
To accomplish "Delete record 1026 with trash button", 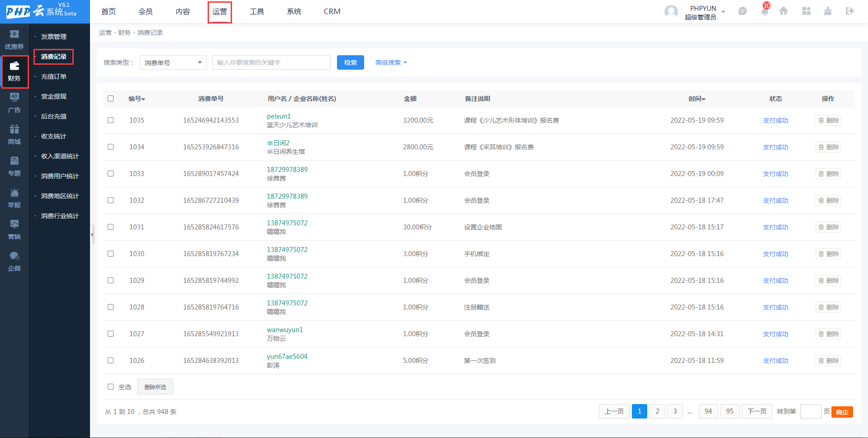I will click(x=828, y=361).
